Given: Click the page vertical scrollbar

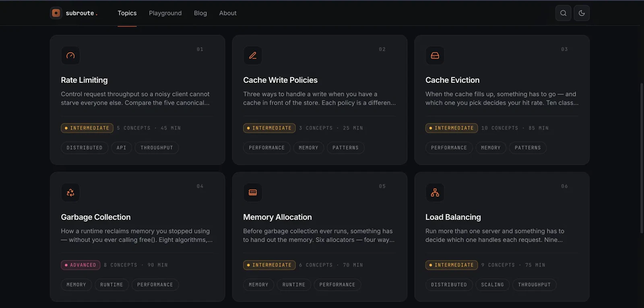Looking at the screenshot, I should click(642, 158).
